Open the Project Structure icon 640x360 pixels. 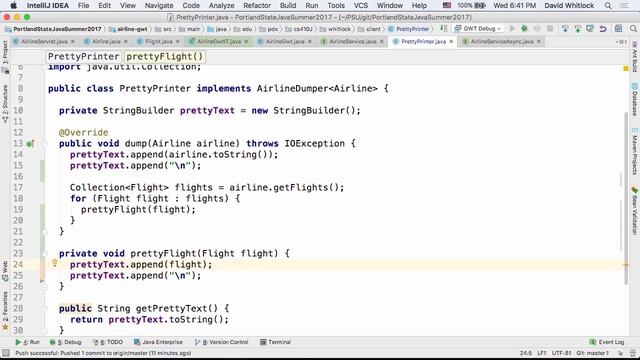pyautogui.click(x=618, y=29)
